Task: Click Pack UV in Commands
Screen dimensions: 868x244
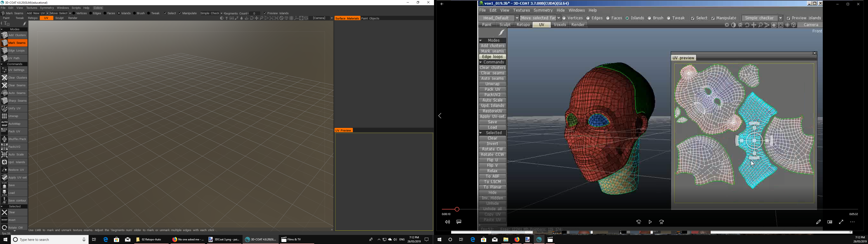Action: [x=14, y=131]
